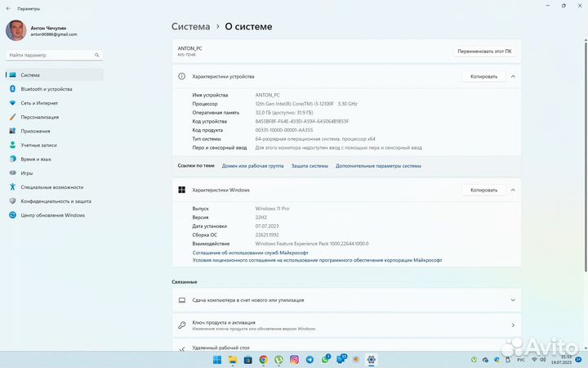Open Bluetooth и устройства settings
588x368 pixels.
click(x=47, y=88)
